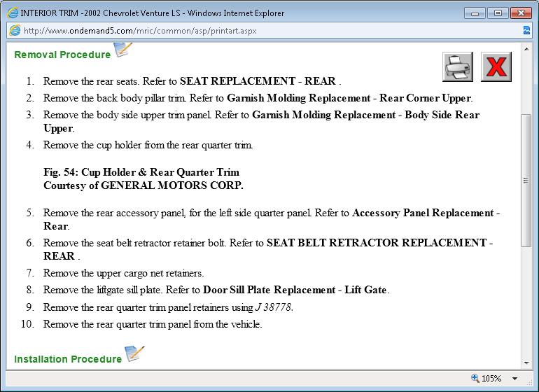Click the J 38778 tool reference
Screen dimensions: 539x392
pos(274,307)
